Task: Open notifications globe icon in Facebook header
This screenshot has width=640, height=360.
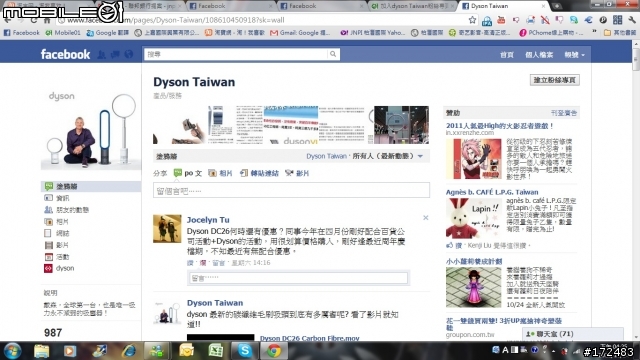Action: point(129,54)
